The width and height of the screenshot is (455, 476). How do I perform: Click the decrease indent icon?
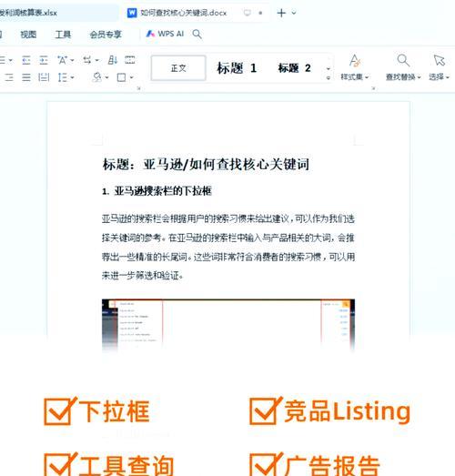tap(26, 60)
